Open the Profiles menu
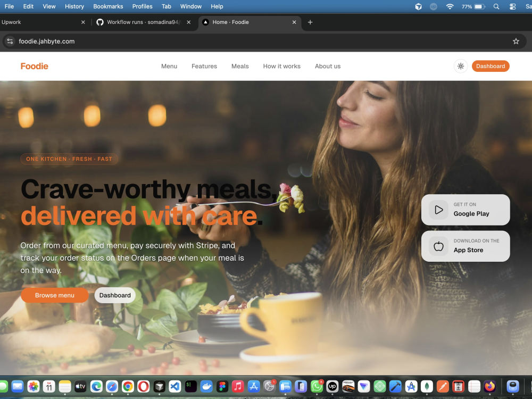Image resolution: width=532 pixels, height=399 pixels. pos(142,6)
